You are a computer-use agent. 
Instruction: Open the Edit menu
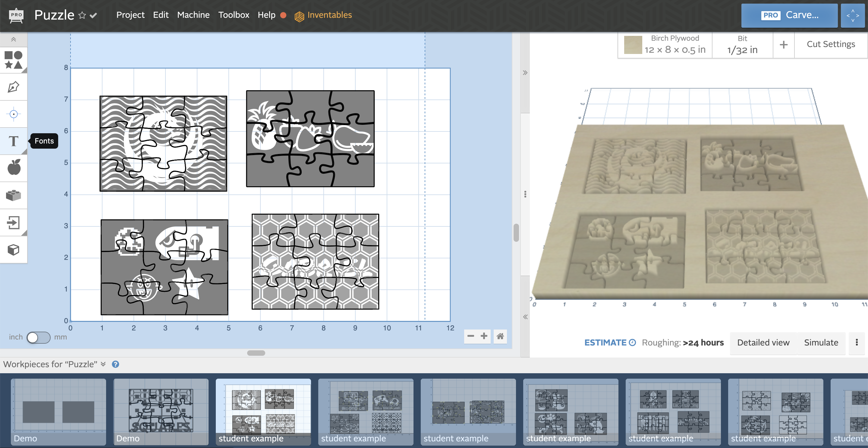click(x=161, y=15)
